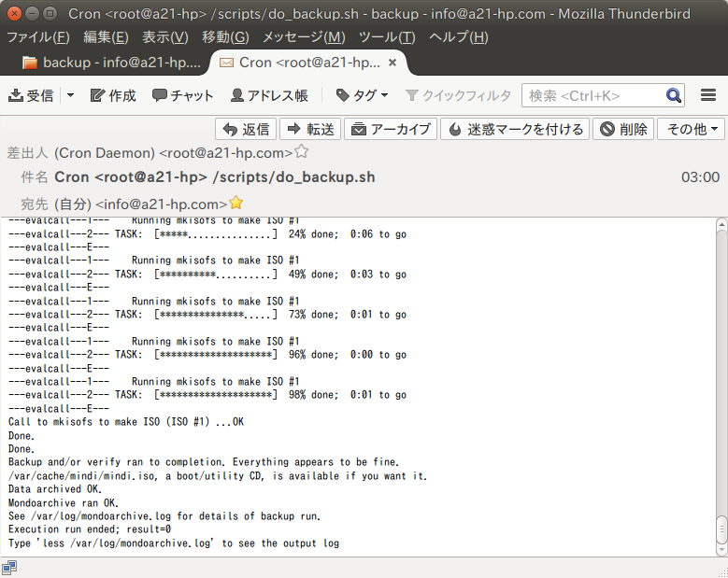The height and width of the screenshot is (578, 728).
Task: Open the ファイル(F) menu
Action: pyautogui.click(x=38, y=37)
